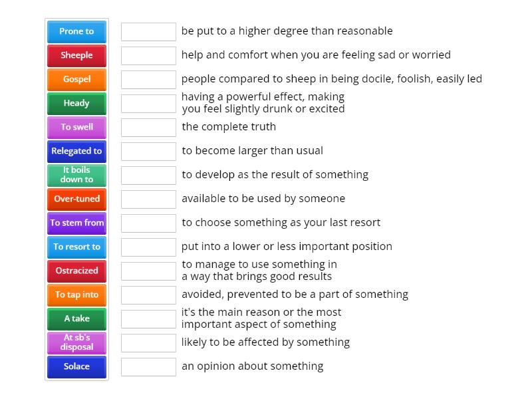Select the 'At sb's disposal' tile

(x=76, y=342)
